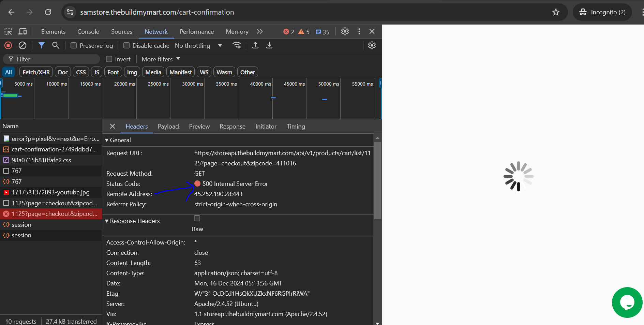Click the red errors count indicator
The width and height of the screenshot is (644, 325).
click(289, 32)
